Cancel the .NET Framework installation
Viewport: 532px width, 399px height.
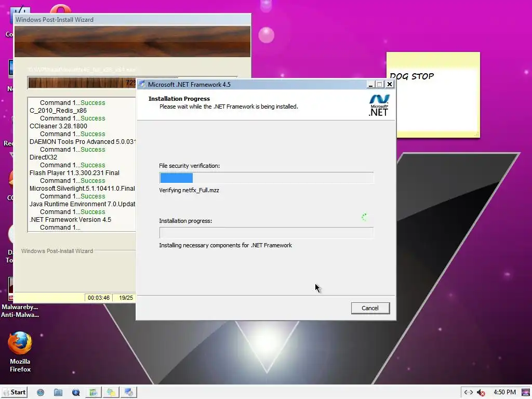click(370, 308)
